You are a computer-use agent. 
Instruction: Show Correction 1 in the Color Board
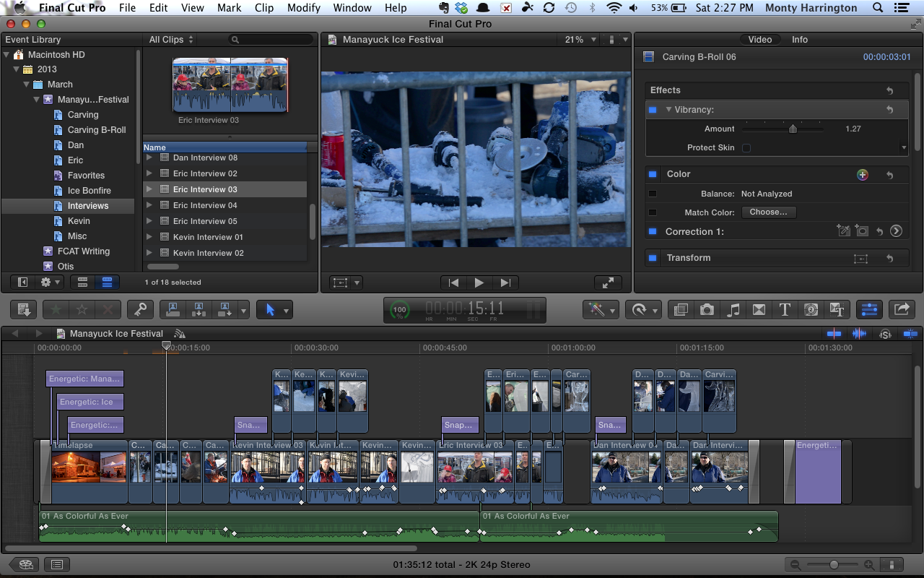(896, 231)
